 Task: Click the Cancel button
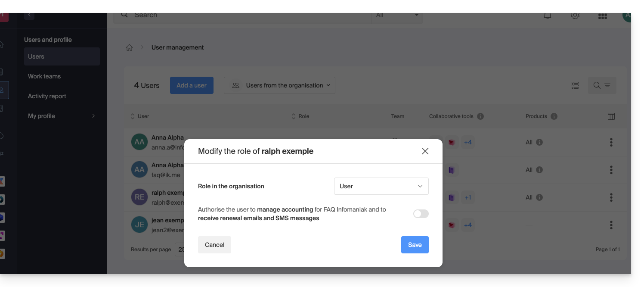pyautogui.click(x=214, y=245)
